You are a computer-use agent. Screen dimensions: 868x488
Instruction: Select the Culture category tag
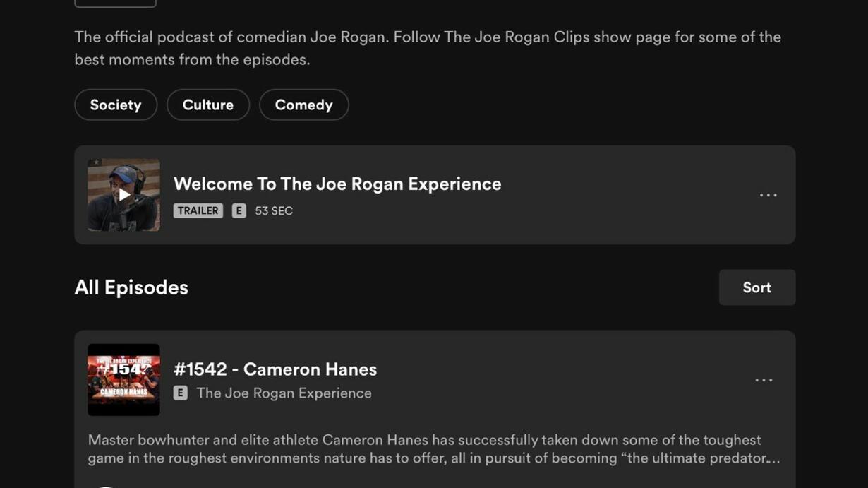[x=208, y=105]
